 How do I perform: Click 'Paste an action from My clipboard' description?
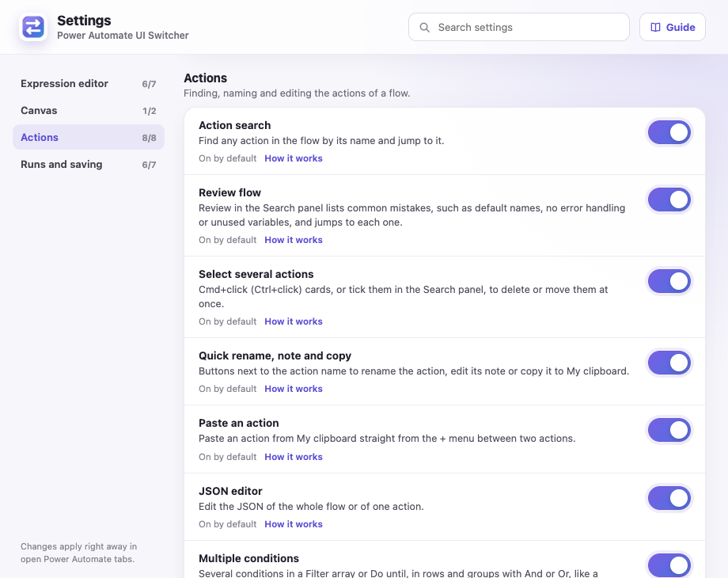click(387, 439)
